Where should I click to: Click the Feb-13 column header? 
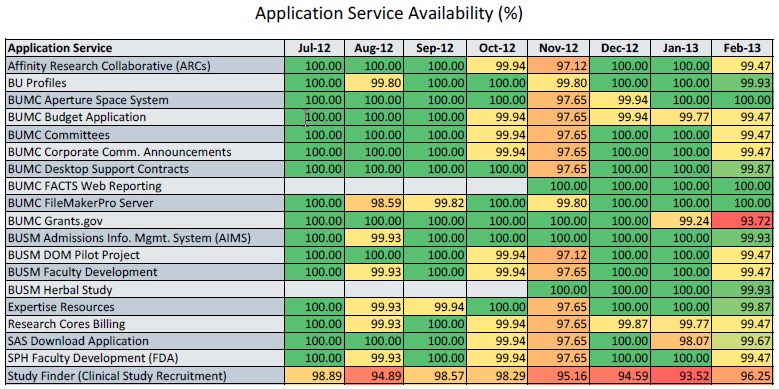(x=742, y=48)
